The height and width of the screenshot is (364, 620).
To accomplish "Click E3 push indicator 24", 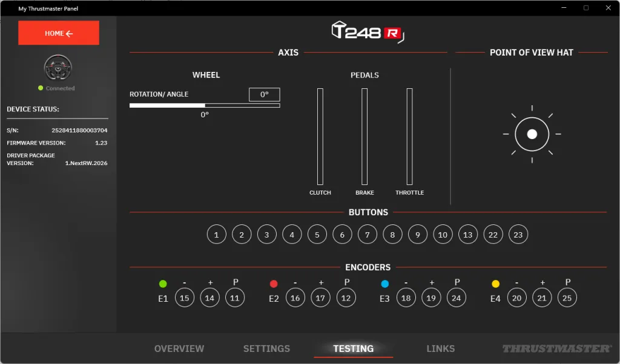I will click(x=457, y=297).
